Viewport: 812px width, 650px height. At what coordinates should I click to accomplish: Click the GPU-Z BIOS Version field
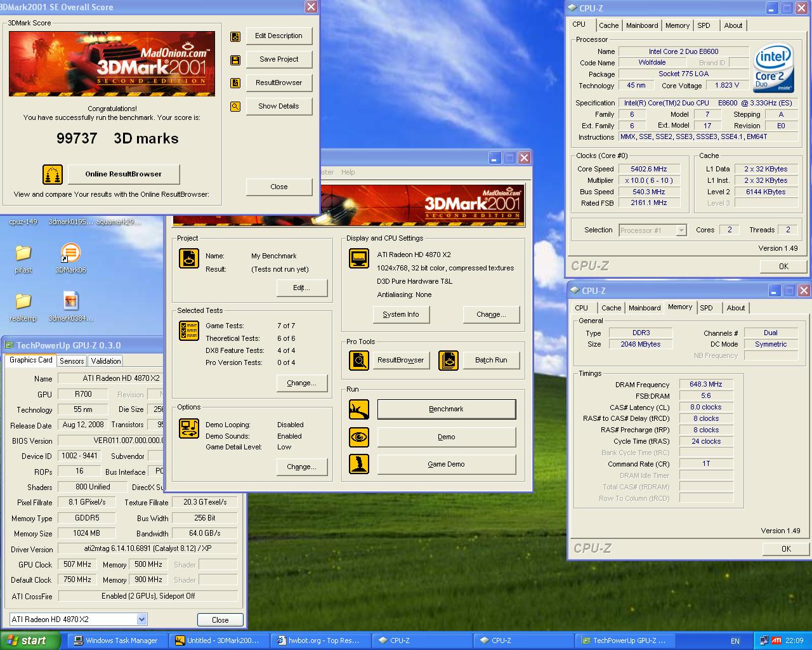click(x=111, y=441)
